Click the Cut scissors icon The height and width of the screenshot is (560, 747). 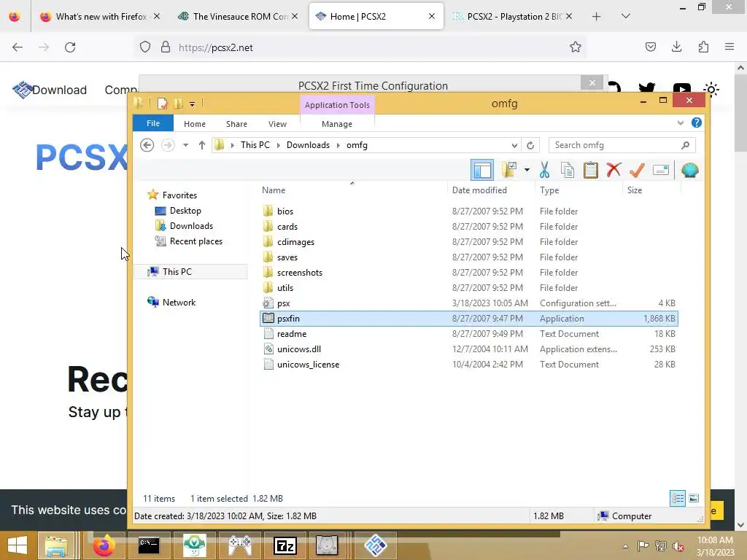tap(544, 170)
